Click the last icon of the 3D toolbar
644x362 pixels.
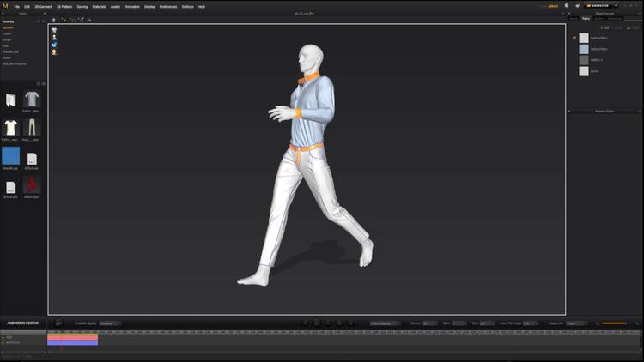[x=89, y=20]
